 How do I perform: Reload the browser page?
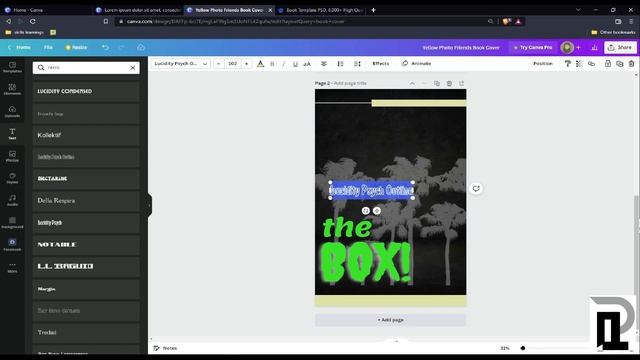(x=33, y=21)
